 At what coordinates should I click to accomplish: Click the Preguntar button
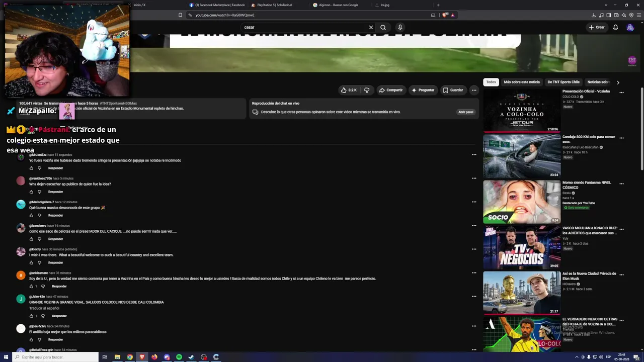(423, 90)
